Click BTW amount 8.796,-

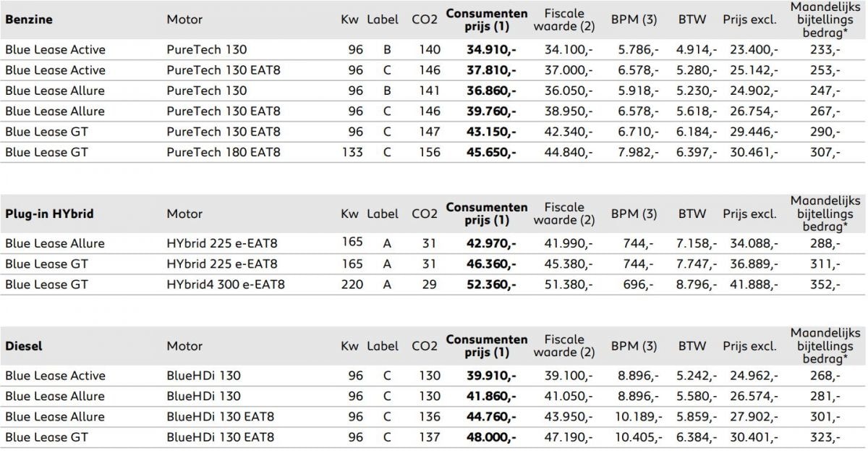pyautogui.click(x=697, y=284)
